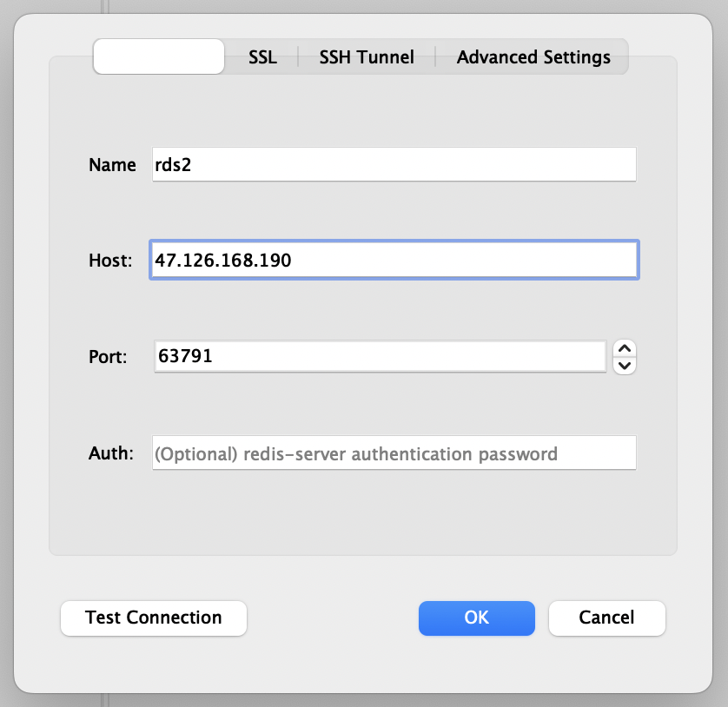Open the SSH Tunnel tab
The width and height of the screenshot is (728, 707).
tap(367, 58)
